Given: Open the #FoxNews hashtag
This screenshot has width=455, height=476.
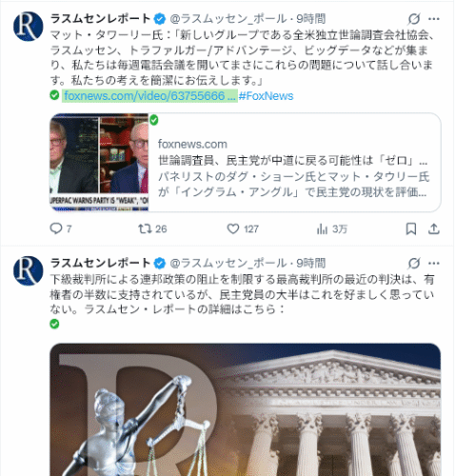Looking at the screenshot, I should (266, 96).
